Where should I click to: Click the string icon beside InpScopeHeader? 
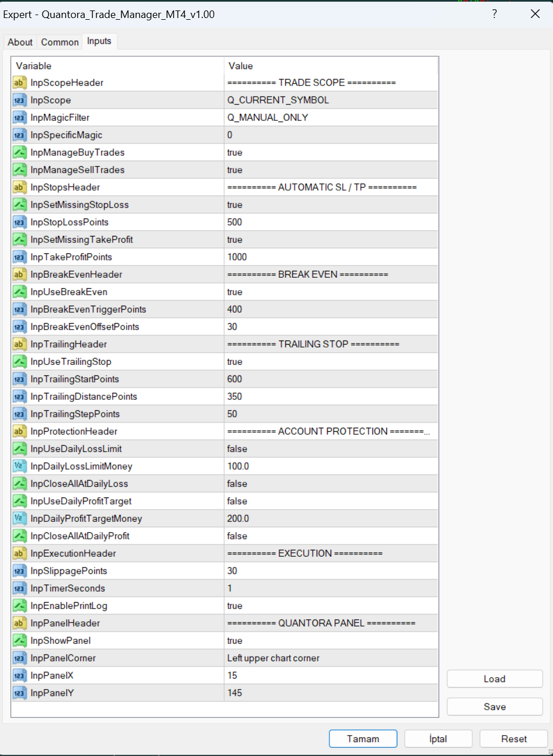20,83
